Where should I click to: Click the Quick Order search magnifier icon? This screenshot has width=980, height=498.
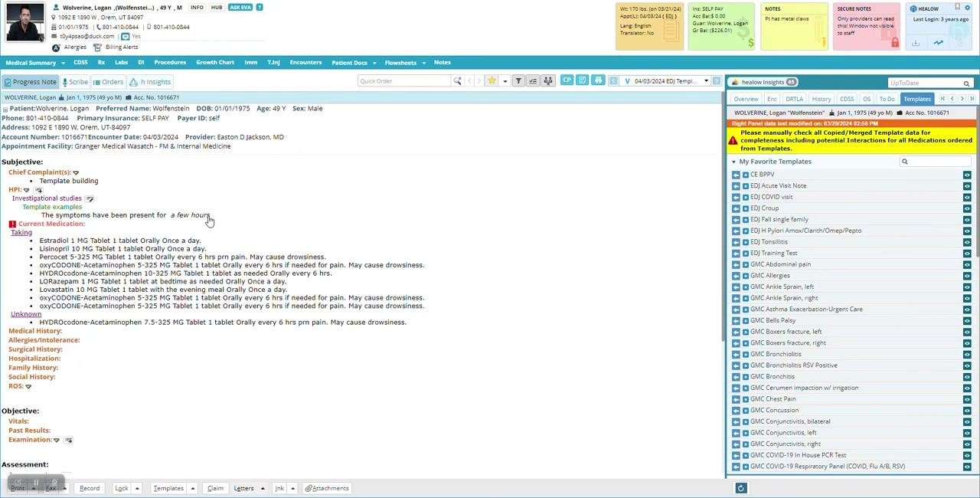coord(457,81)
